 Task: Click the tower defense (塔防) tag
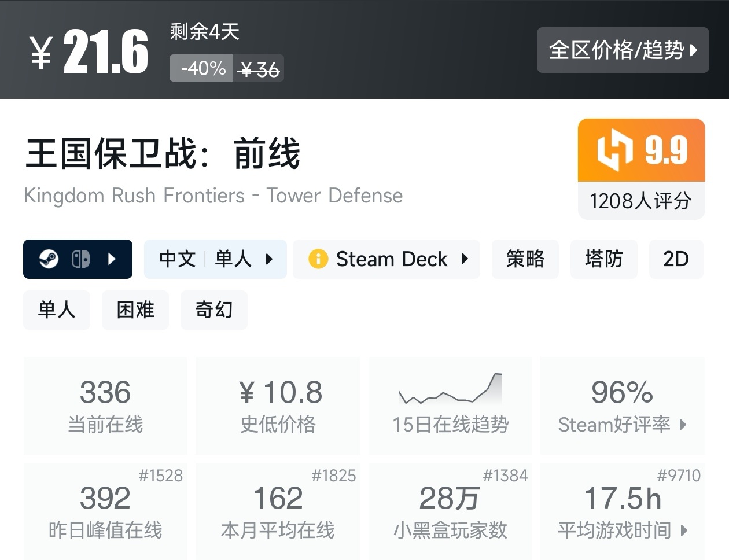click(x=603, y=259)
